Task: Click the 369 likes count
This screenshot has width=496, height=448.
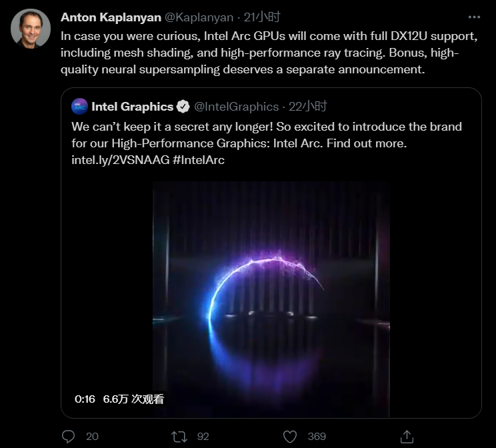Action: pos(317,437)
